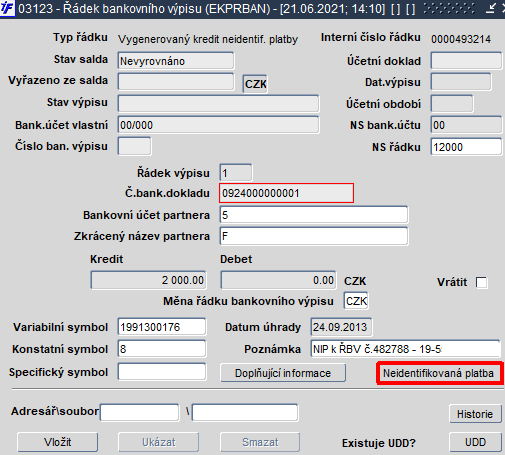The width and height of the screenshot is (505, 455).
Task: Click the Kredit amount field 2 000.00
Action: (x=148, y=280)
